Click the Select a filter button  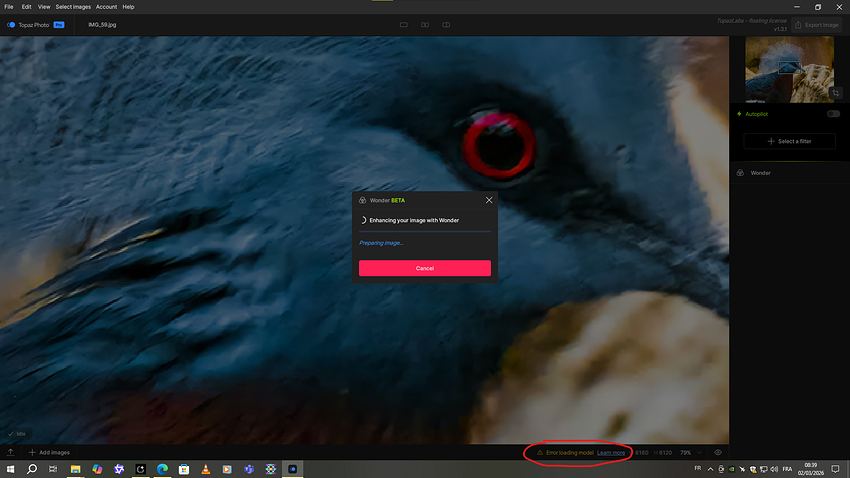[790, 141]
